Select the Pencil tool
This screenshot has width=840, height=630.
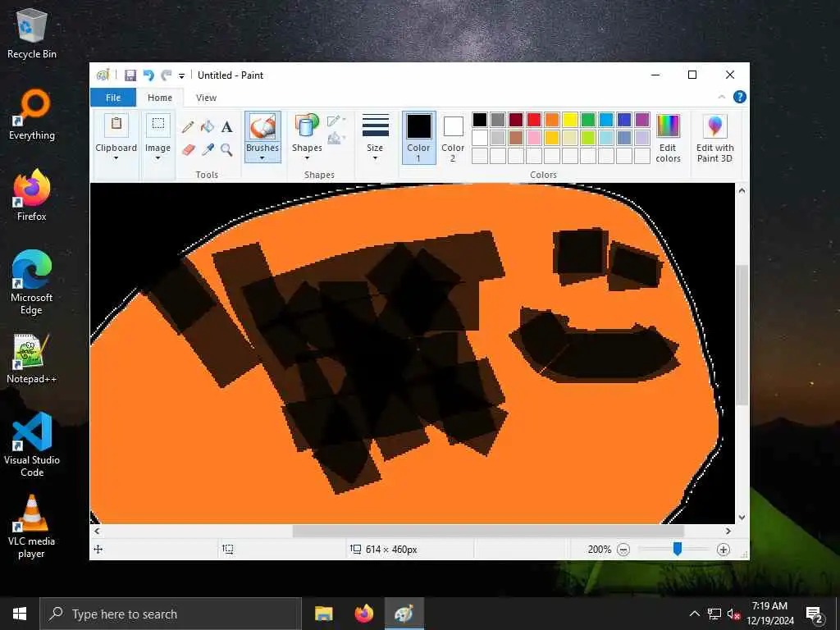188,127
